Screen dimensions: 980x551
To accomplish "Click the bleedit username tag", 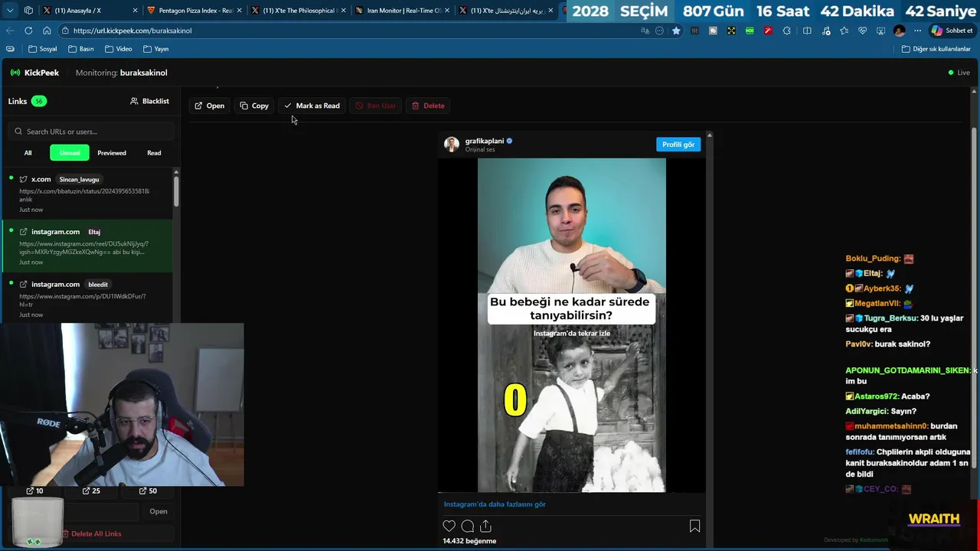I will (98, 285).
